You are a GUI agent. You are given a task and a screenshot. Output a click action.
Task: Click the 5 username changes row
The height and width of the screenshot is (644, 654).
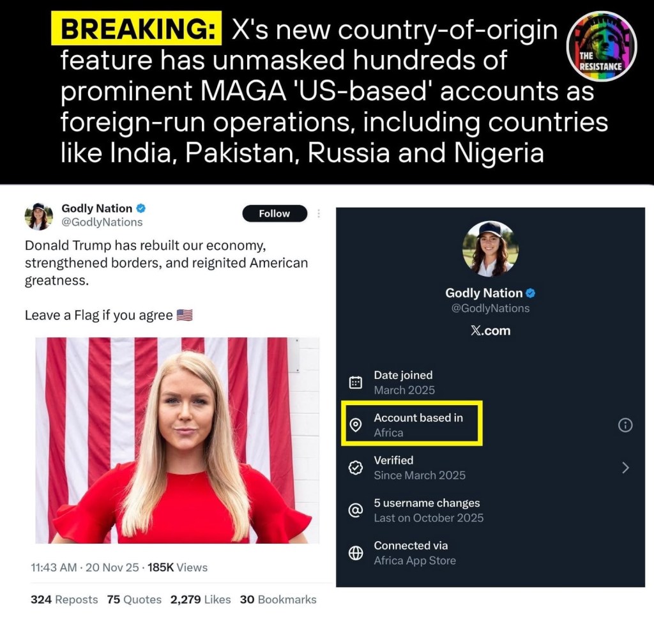pos(490,510)
